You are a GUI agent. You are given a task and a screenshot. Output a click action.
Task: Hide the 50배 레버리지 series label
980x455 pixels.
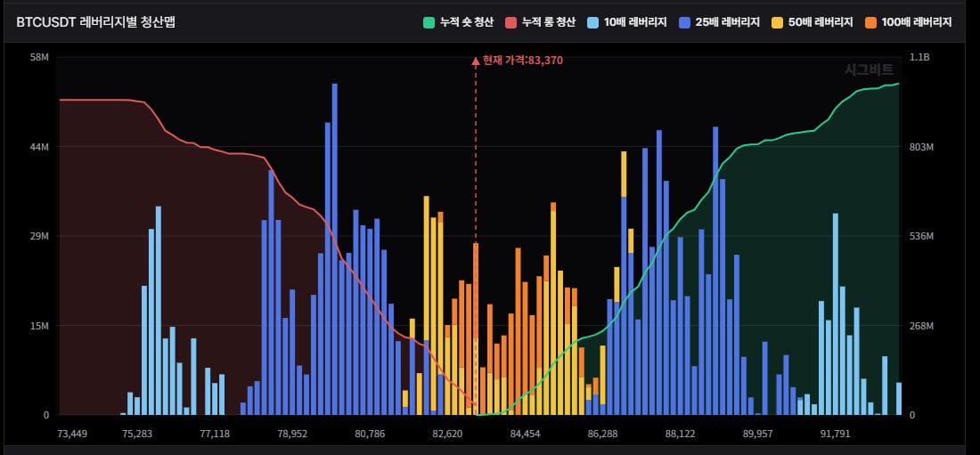point(820,22)
